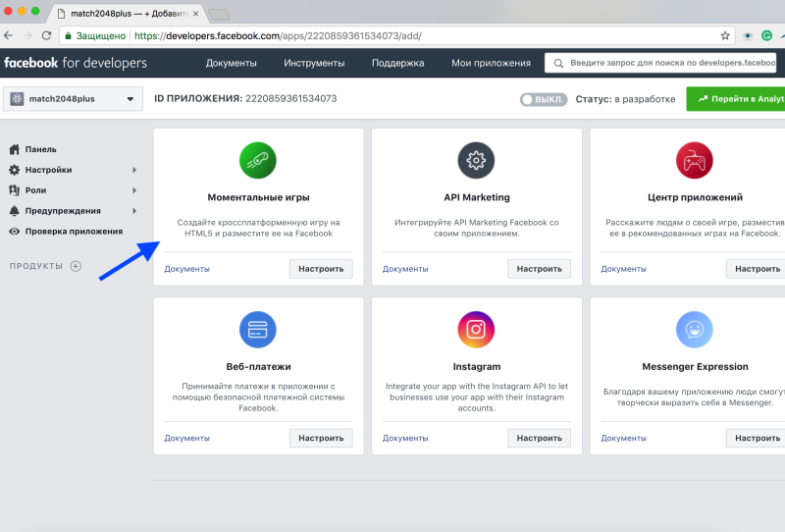Expand the Настройки submenu arrow
Screen dimensions: 785x532
[134, 170]
